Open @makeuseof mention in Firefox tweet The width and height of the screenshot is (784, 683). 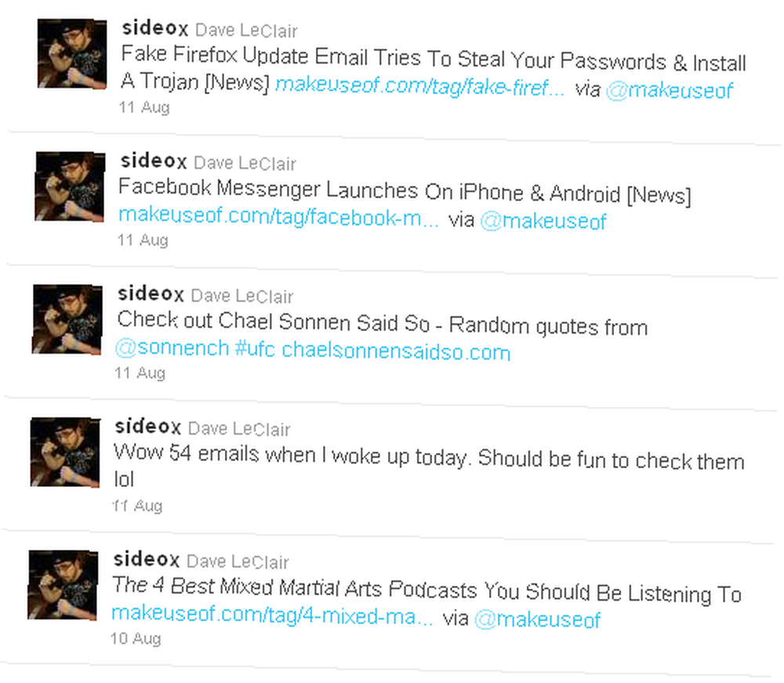click(670, 90)
